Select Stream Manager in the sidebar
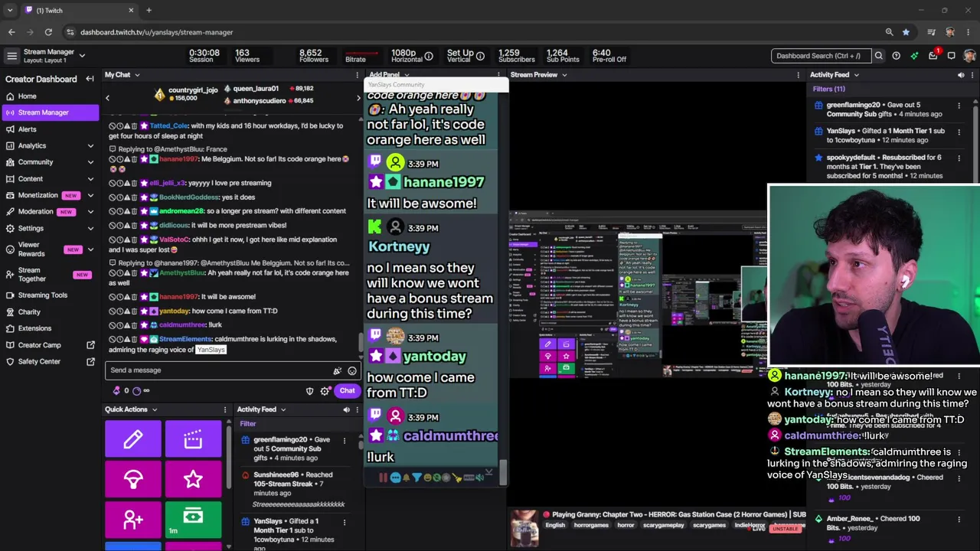Viewport: 980px width, 551px height. pos(50,112)
